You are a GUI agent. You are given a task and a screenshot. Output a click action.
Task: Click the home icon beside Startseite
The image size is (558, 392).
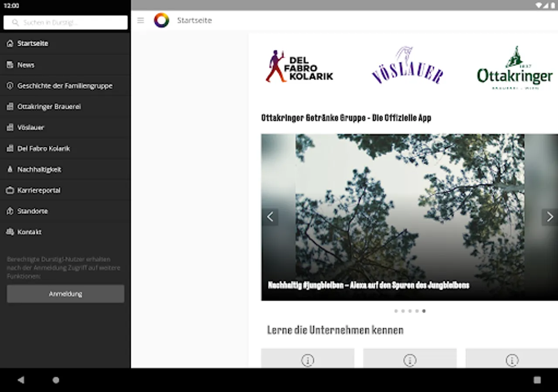tap(10, 44)
